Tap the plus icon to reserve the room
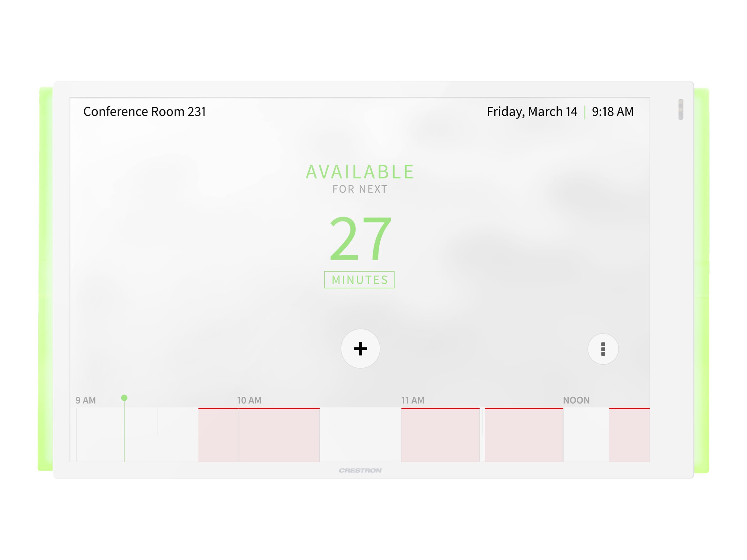 (x=360, y=349)
